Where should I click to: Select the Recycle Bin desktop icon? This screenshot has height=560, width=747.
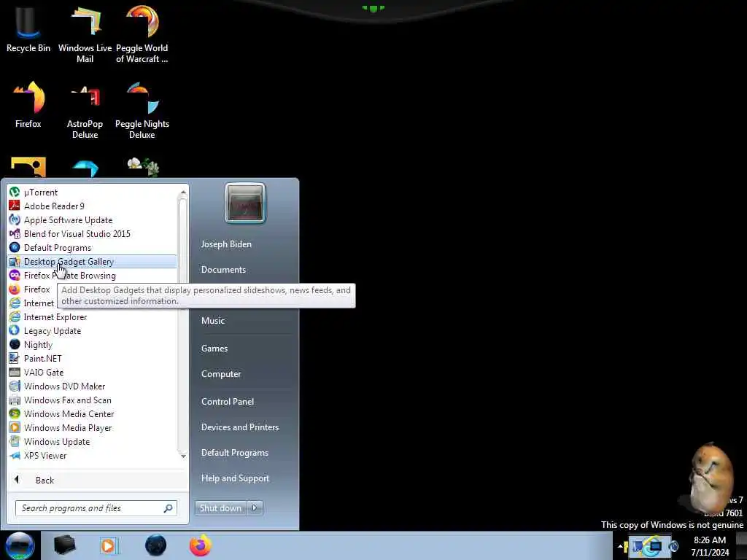(x=28, y=29)
